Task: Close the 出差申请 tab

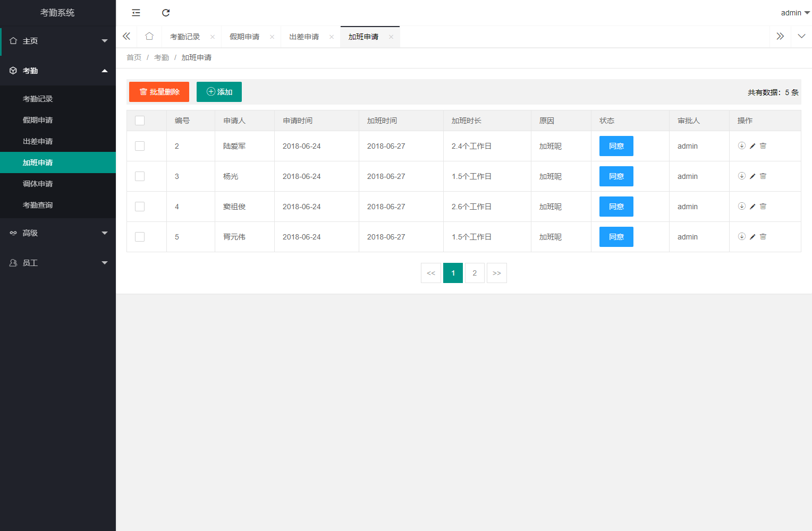Action: [x=332, y=37]
